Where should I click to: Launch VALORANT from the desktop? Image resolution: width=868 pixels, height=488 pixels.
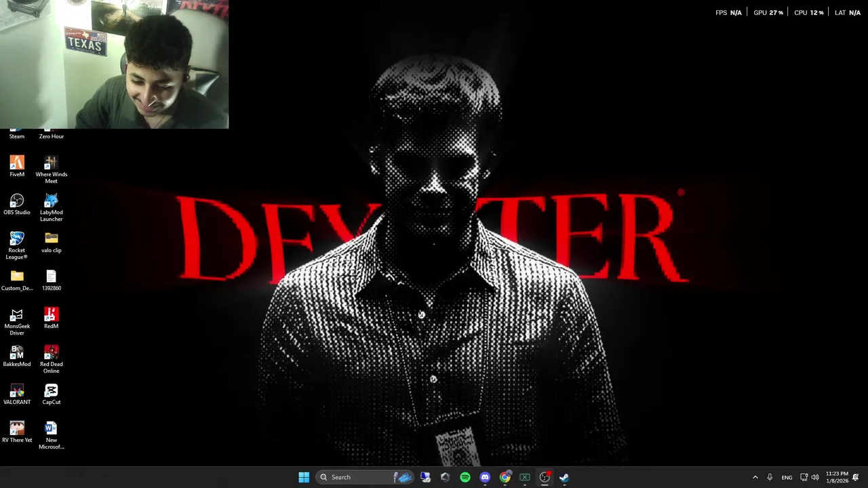[x=17, y=394]
